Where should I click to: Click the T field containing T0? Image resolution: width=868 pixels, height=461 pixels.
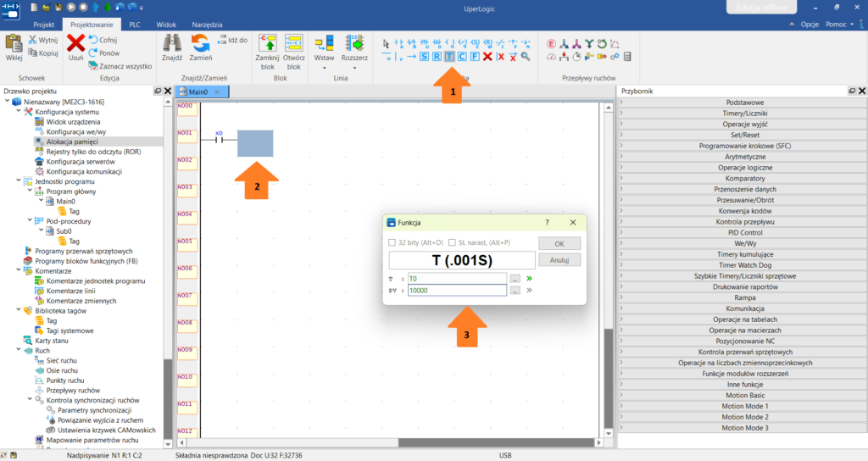click(457, 278)
